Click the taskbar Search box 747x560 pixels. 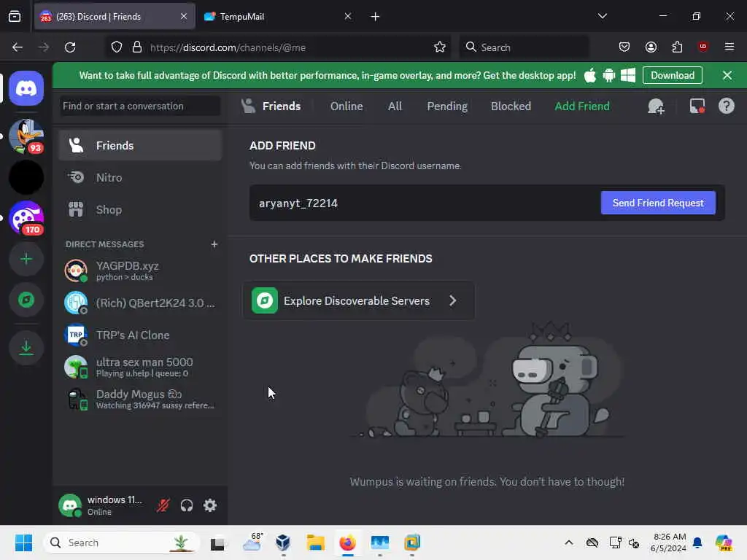[122, 542]
